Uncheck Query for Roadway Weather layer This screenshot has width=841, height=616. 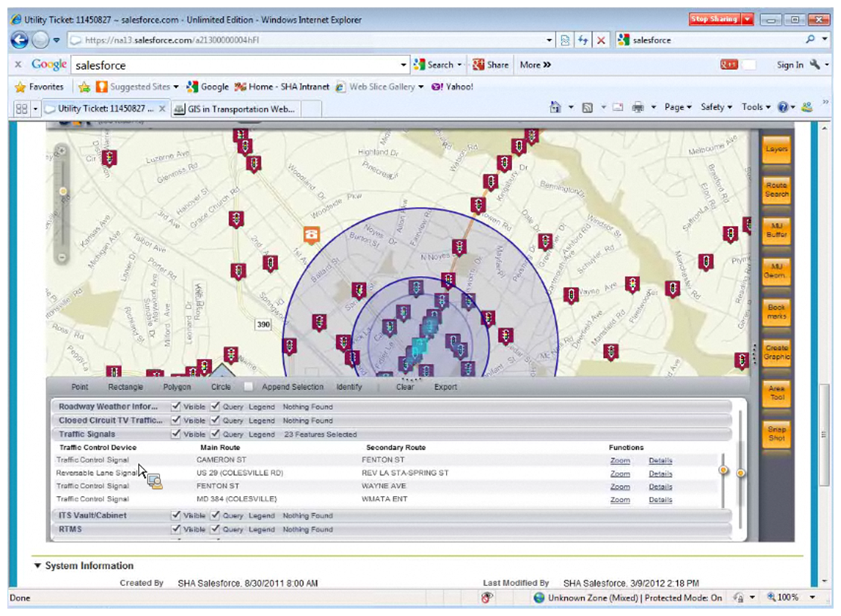coord(215,406)
